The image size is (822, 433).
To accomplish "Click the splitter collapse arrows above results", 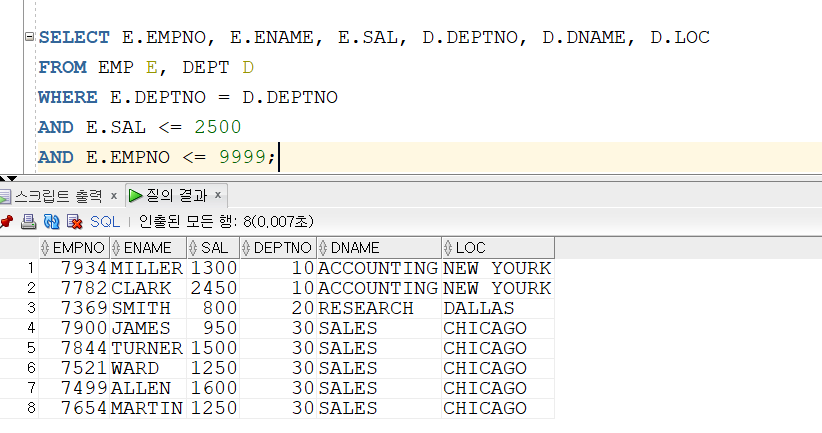I will point(8,178).
